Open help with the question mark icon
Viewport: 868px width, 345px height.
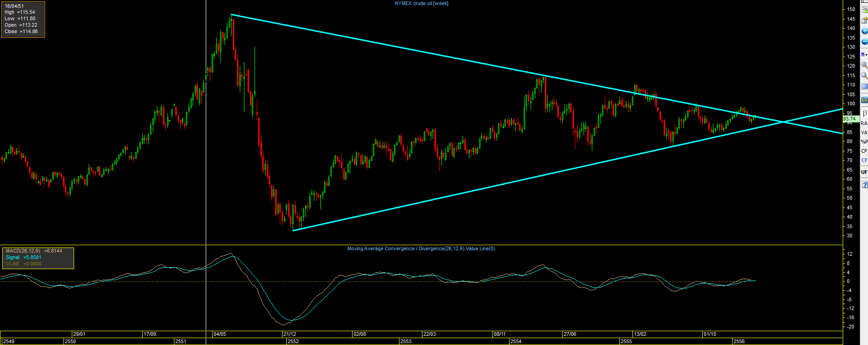[864, 184]
